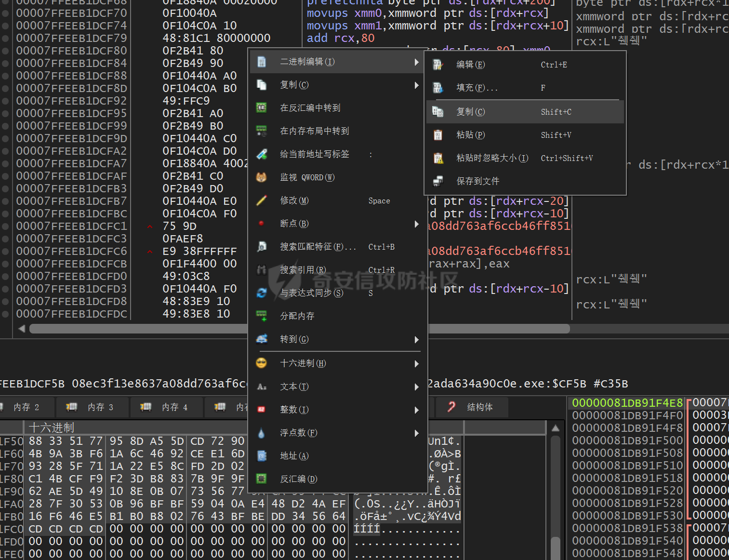Click the save to file (保存到文件) icon
Viewport: 729px width, 560px height.
[x=438, y=181]
